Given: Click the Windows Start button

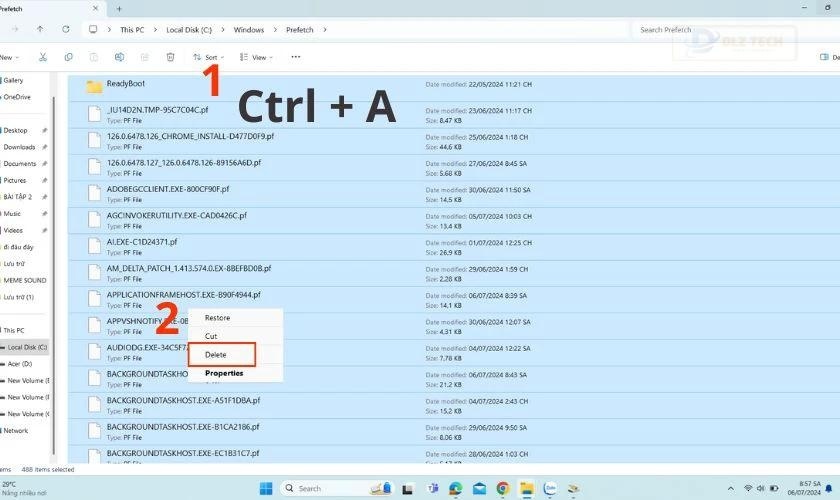Looking at the screenshot, I should (x=267, y=488).
